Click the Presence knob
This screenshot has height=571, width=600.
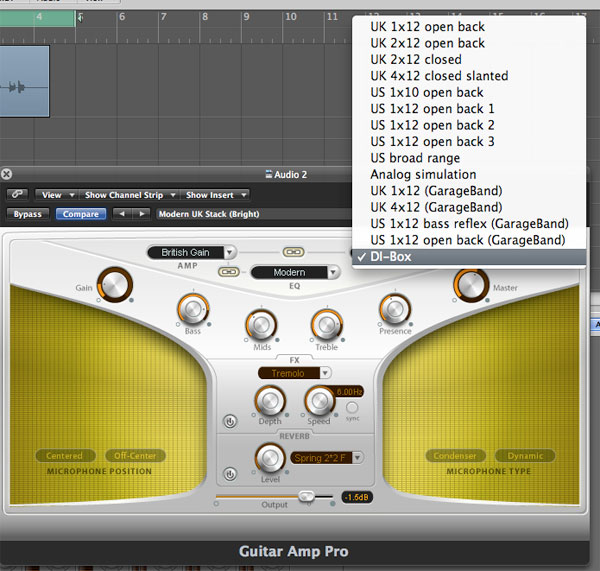(395, 309)
